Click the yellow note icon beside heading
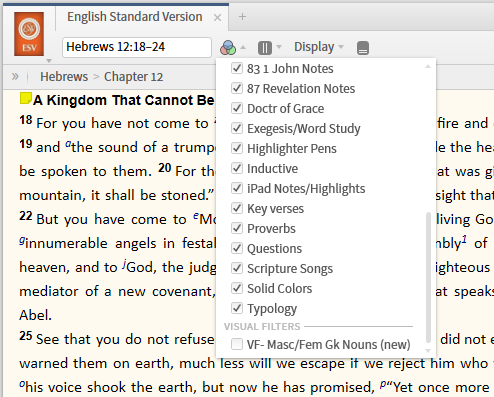Image resolution: width=494 pixels, height=397 pixels. (x=26, y=98)
